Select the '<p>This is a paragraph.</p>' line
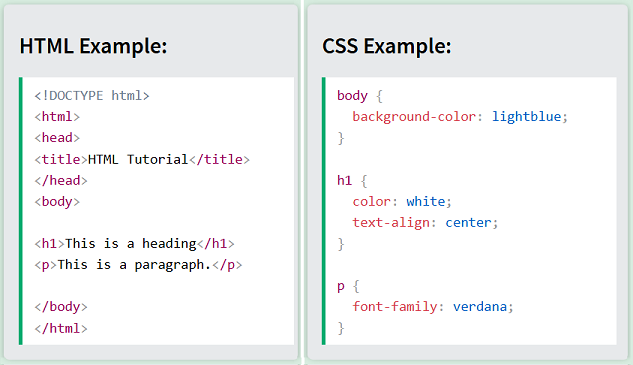This screenshot has width=633, height=365. [138, 265]
